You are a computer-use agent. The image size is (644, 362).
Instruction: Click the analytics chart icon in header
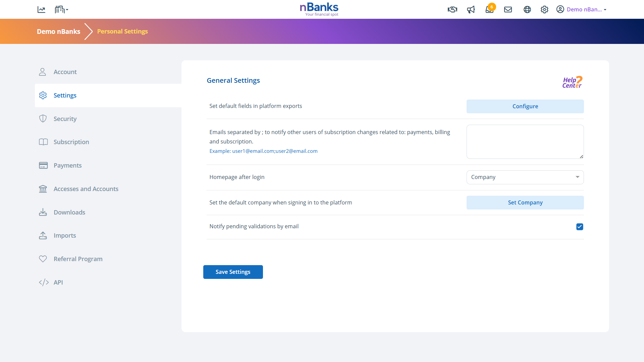coord(41,10)
